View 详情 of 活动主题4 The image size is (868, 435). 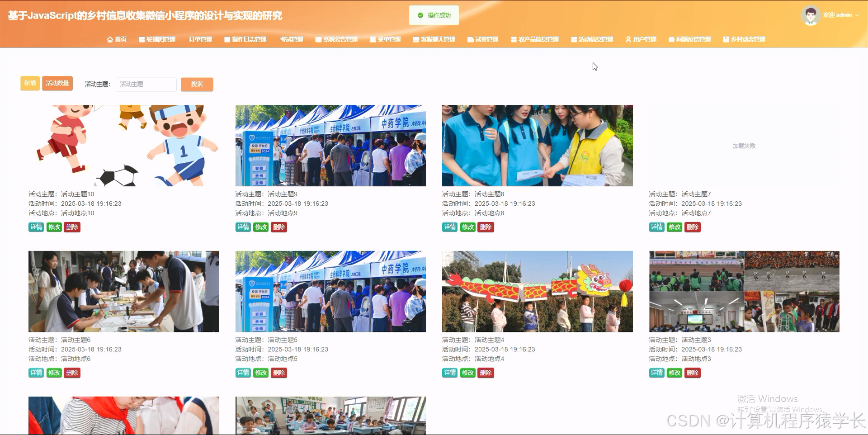(450, 373)
